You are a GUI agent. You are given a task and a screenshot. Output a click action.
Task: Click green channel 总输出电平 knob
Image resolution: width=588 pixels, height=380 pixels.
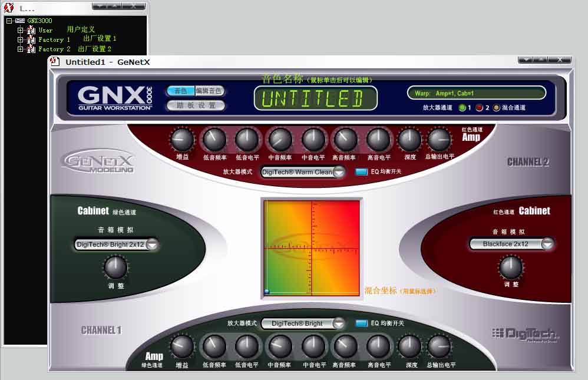[439, 347]
